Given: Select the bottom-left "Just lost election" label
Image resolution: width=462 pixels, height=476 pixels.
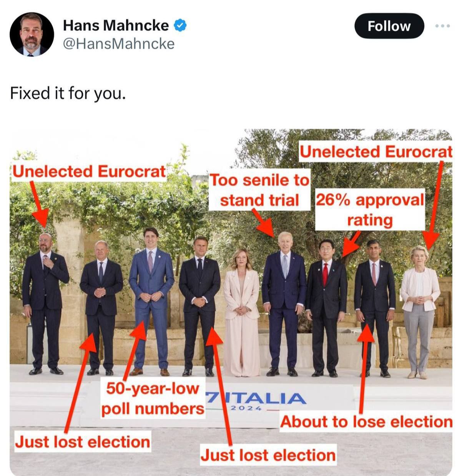Looking at the screenshot, I should pos(82,441).
